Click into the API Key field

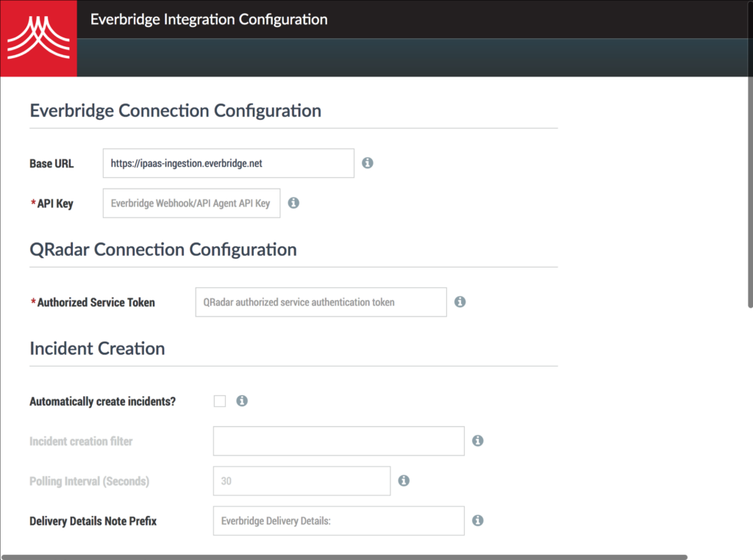tap(192, 203)
